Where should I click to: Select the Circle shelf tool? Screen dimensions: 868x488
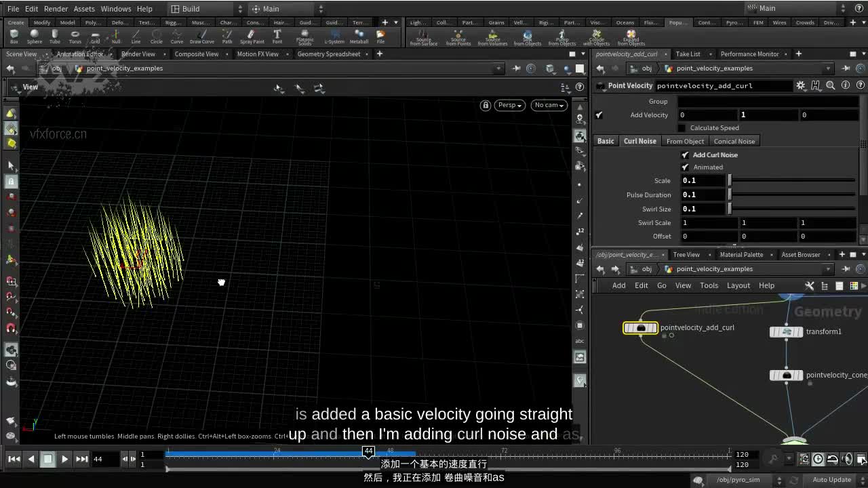pyautogui.click(x=157, y=36)
